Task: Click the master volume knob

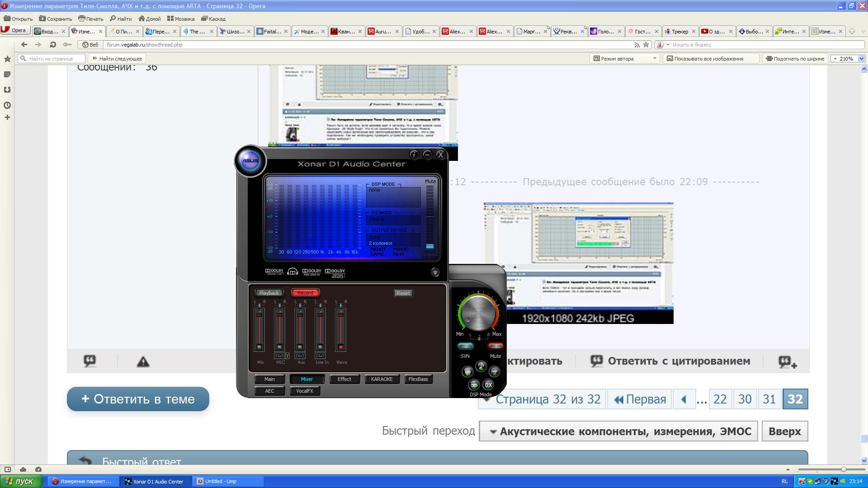Action: pyautogui.click(x=478, y=312)
